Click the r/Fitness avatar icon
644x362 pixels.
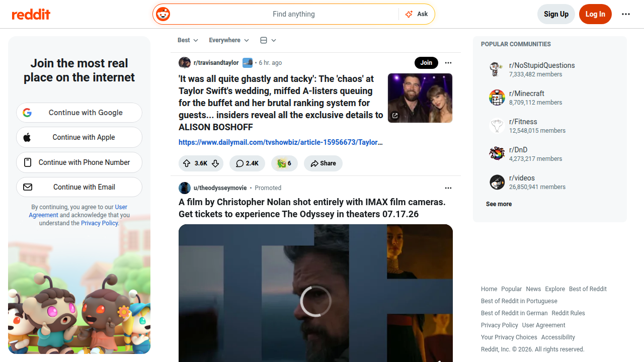(x=497, y=126)
